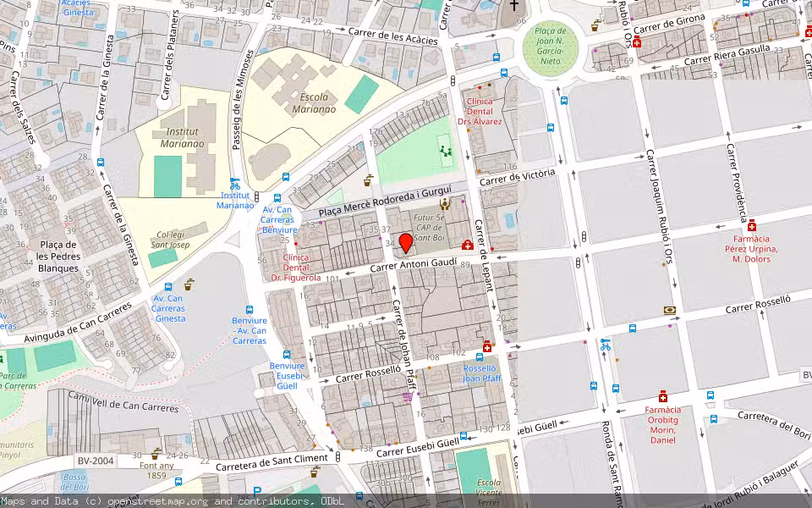The width and height of the screenshot is (812, 508).
Task: Select the Farmàcia Orobitg Morin pharmacy cross icon
Action: click(x=663, y=396)
